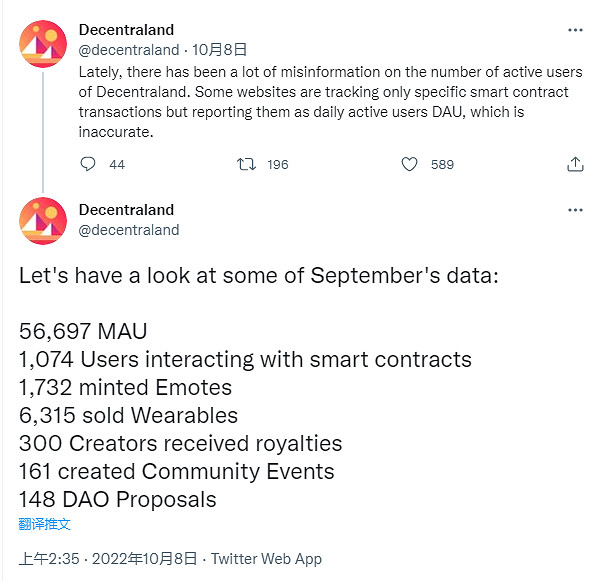Open more options on the second tweet

click(575, 210)
